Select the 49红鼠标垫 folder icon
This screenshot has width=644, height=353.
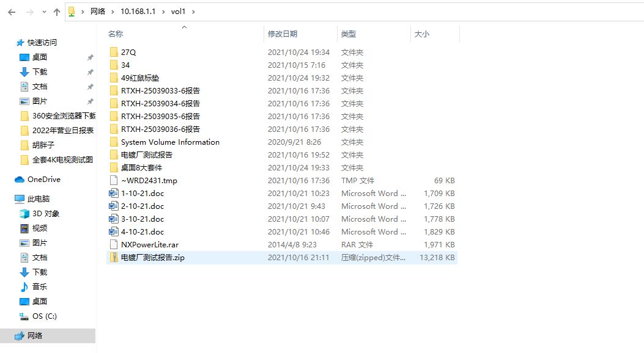114,78
